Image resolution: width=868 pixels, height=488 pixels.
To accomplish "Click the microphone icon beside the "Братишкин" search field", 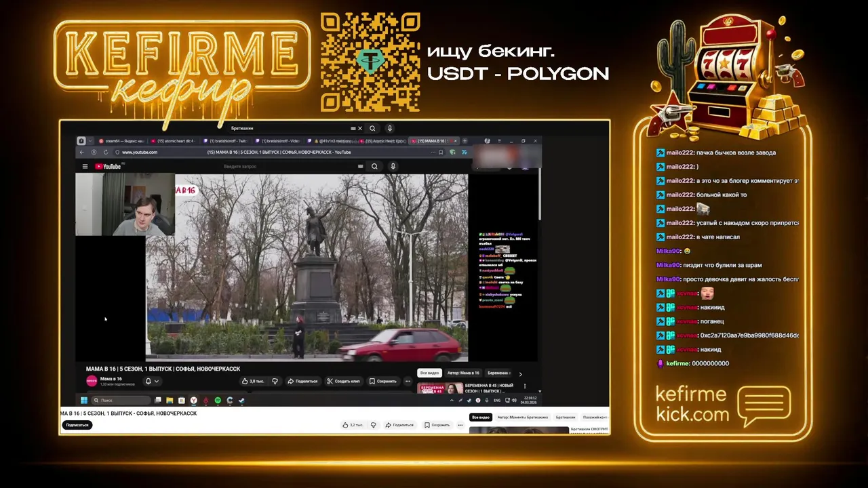I will (389, 128).
